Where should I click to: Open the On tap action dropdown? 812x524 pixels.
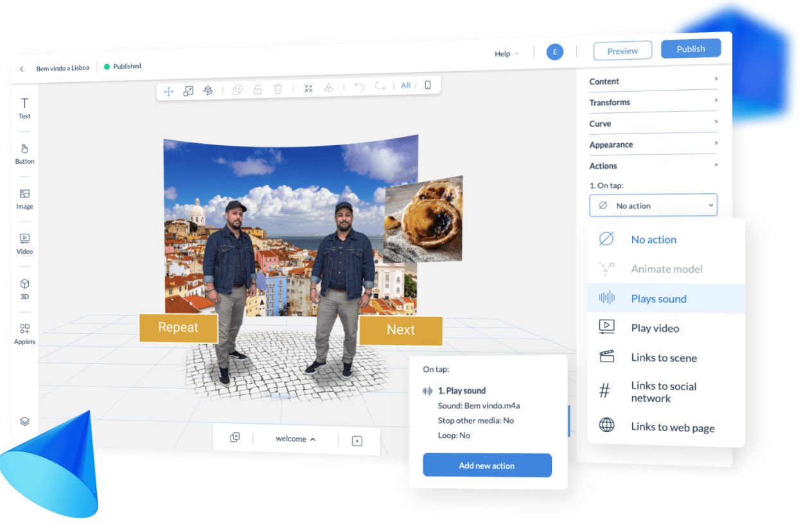pyautogui.click(x=653, y=205)
